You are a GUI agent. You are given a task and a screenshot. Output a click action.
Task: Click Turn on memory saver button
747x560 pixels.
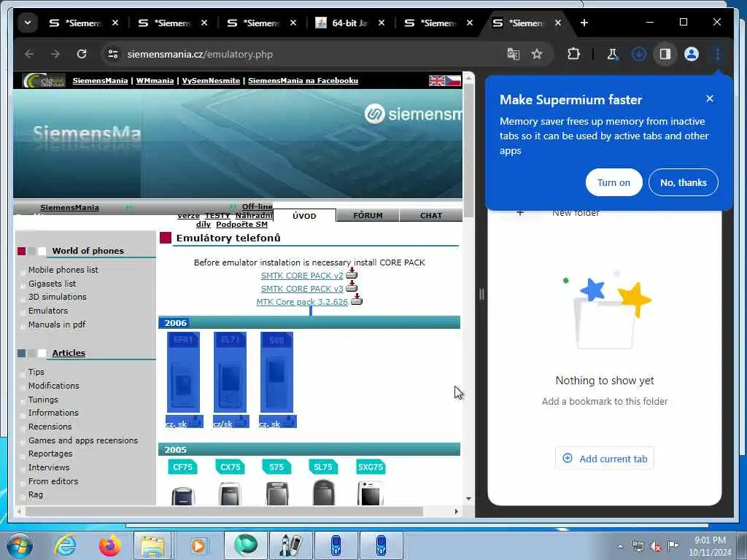coord(614,182)
